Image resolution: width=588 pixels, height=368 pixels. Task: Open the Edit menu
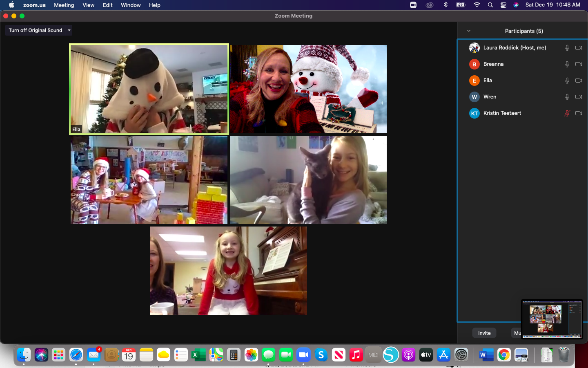click(108, 5)
